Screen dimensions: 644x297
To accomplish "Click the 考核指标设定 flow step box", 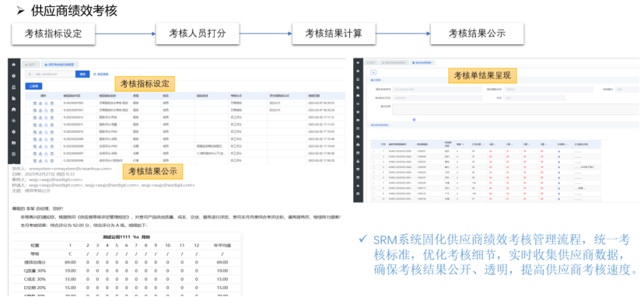I will point(54,33).
